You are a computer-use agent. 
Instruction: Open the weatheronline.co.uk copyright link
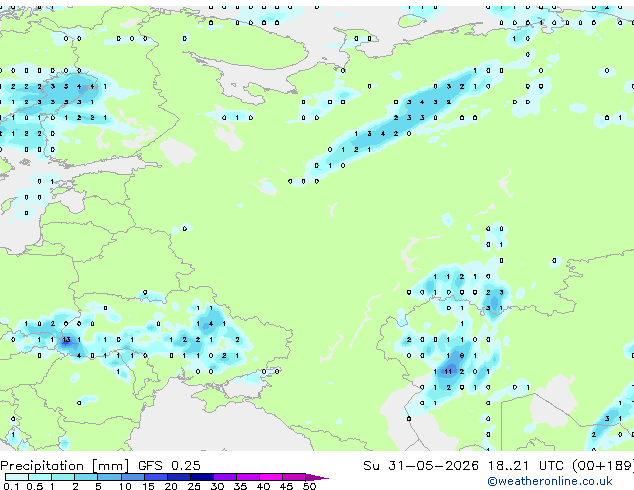550,481
